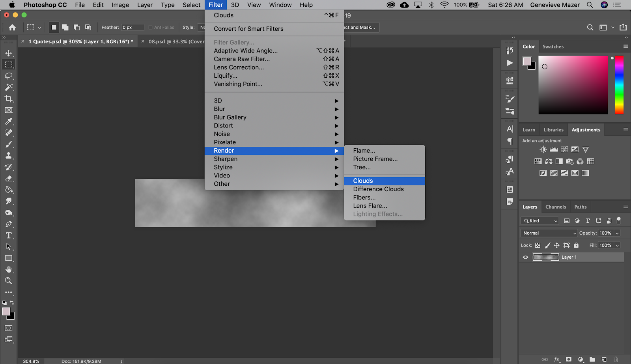The width and height of the screenshot is (631, 364).
Task: Click the hue spectrum slider
Action: [619, 85]
